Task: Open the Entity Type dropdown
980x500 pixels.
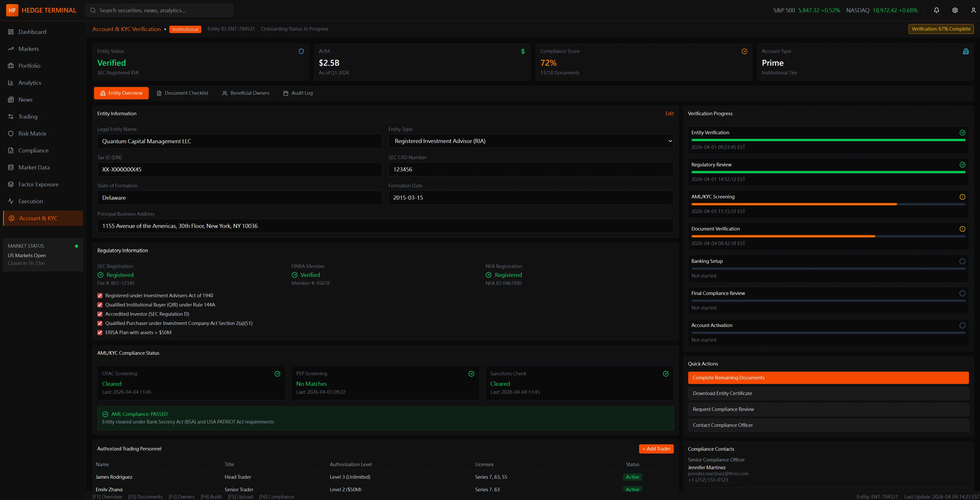Action: (x=530, y=141)
